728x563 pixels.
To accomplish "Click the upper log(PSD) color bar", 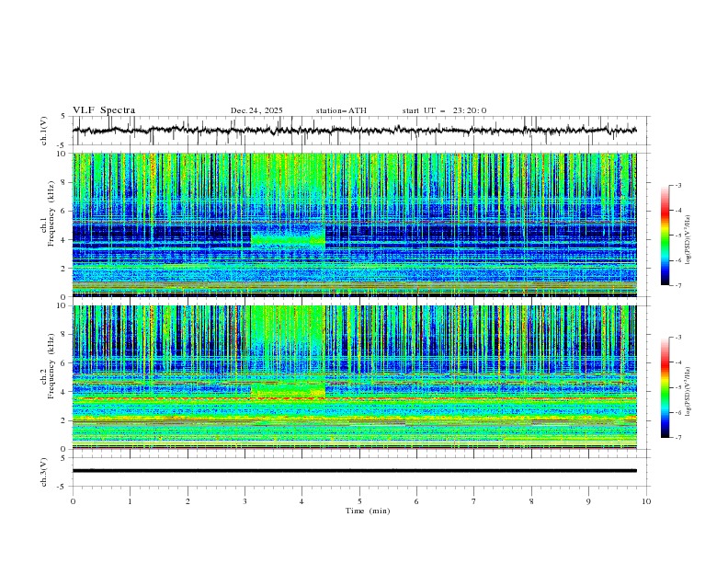I will [665, 236].
